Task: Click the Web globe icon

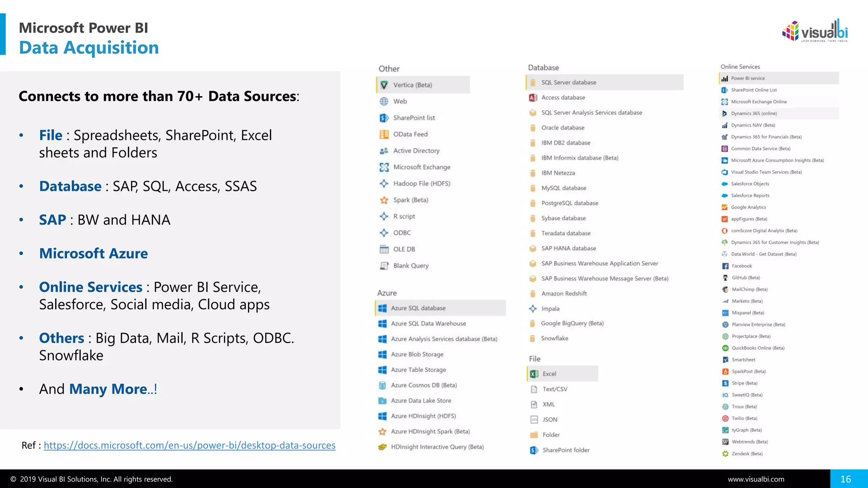Action: click(x=384, y=101)
